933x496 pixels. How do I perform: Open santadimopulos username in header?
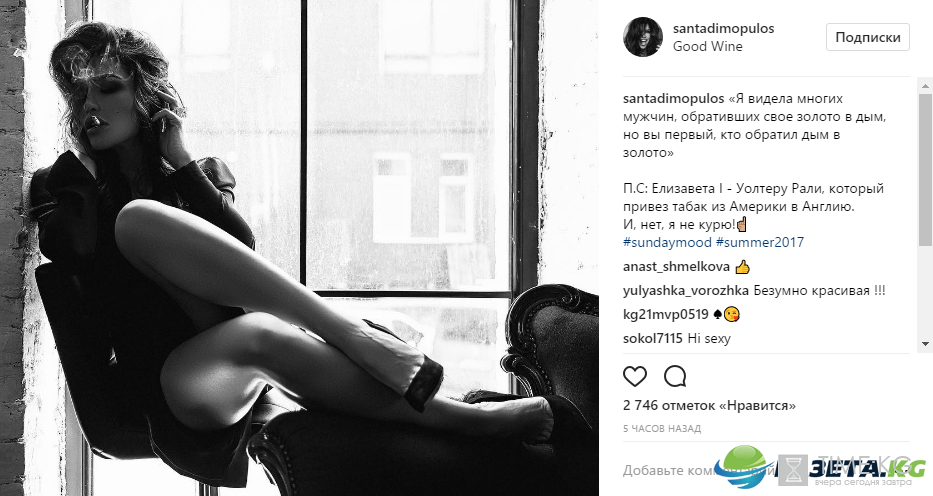click(x=724, y=28)
